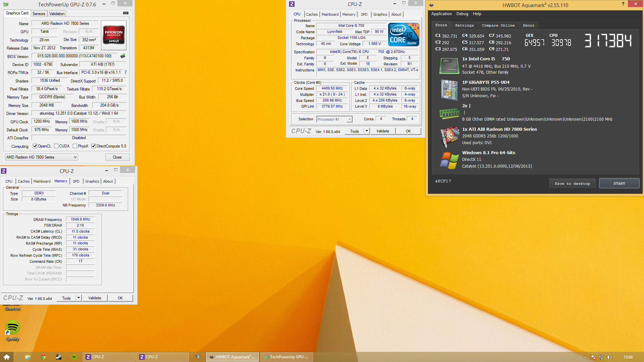Viewport: 644px width, 362px height.
Task: Open Memory tab in top CPU-Z window
Action: [349, 14]
